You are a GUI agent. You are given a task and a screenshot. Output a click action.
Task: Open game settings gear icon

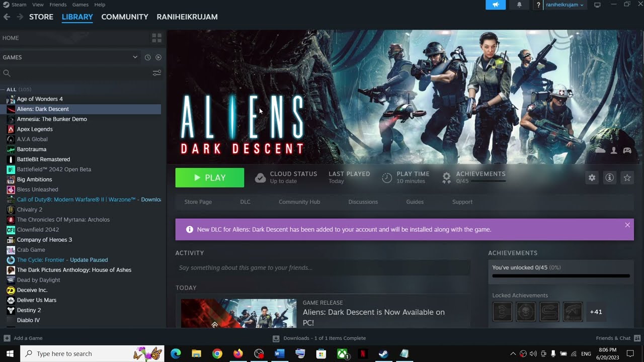pyautogui.click(x=592, y=177)
